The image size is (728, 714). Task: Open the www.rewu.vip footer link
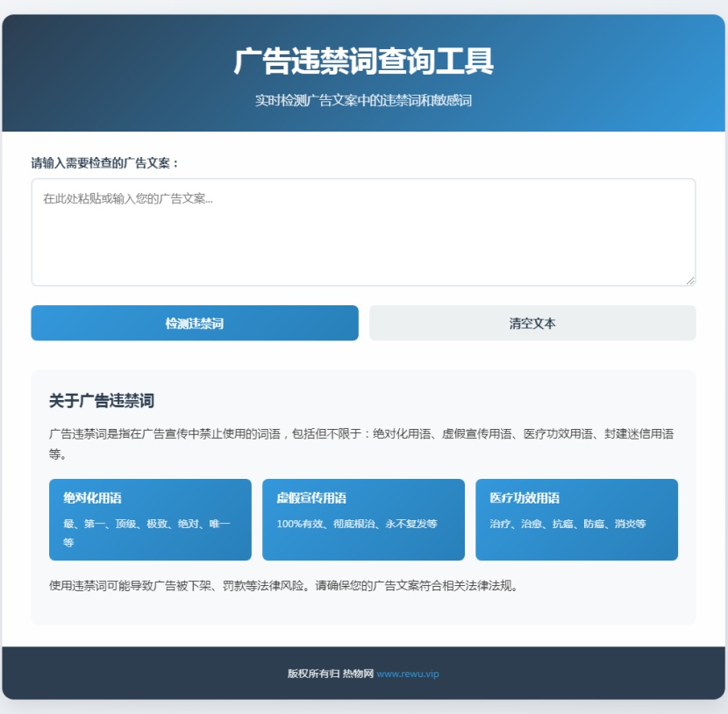(x=409, y=674)
